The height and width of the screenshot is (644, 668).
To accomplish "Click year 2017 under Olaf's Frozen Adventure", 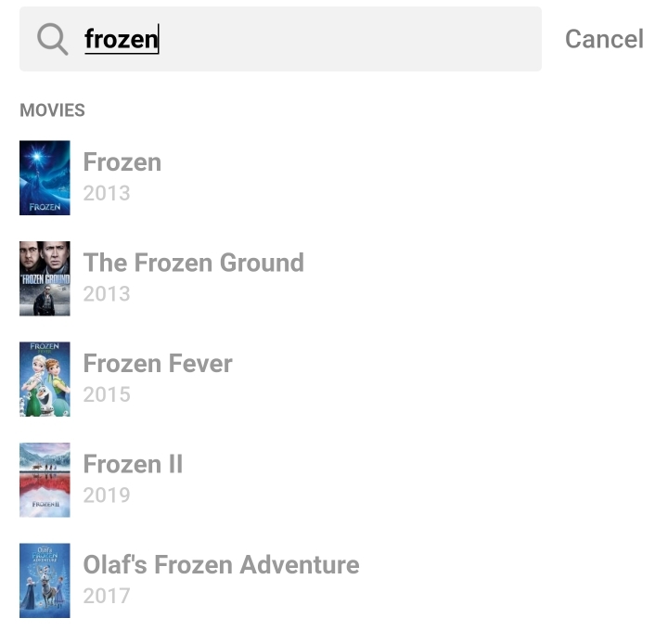I will tap(107, 595).
